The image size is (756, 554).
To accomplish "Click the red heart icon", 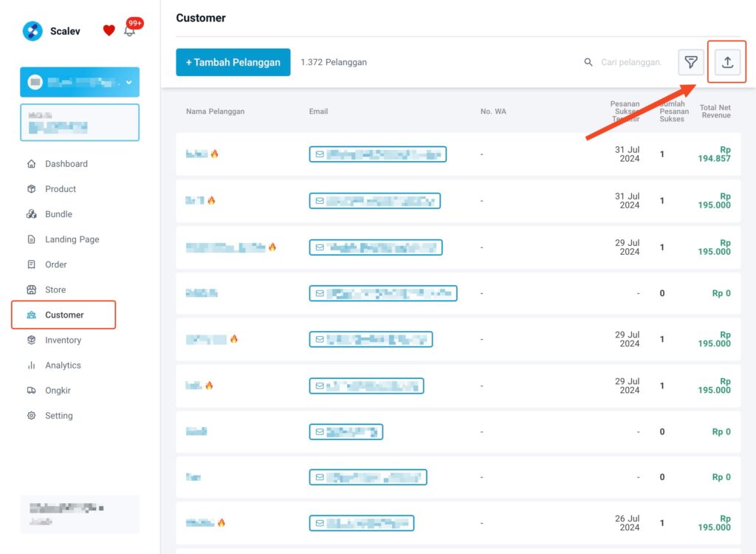I will point(109,30).
